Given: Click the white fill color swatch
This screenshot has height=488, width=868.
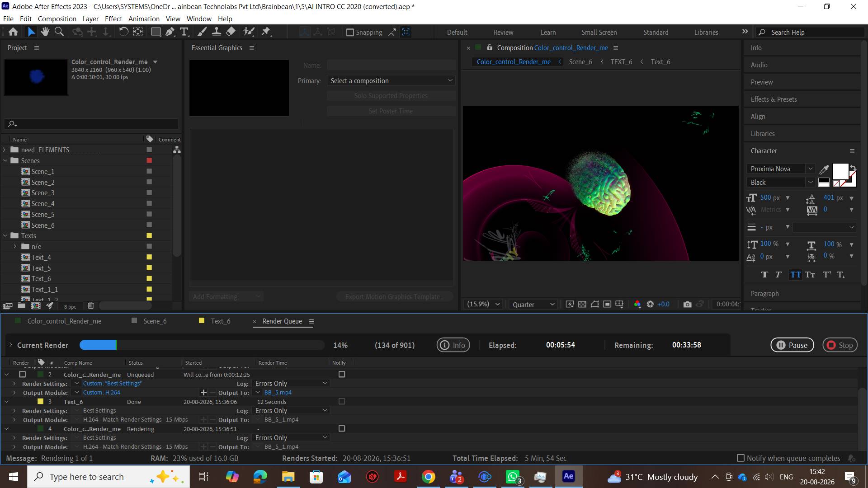Looking at the screenshot, I should (x=840, y=171).
